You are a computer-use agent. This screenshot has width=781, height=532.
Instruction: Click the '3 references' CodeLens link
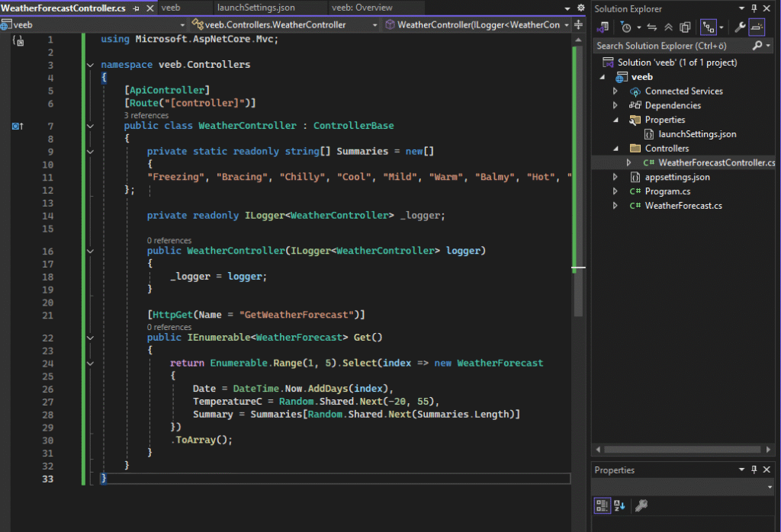146,115
